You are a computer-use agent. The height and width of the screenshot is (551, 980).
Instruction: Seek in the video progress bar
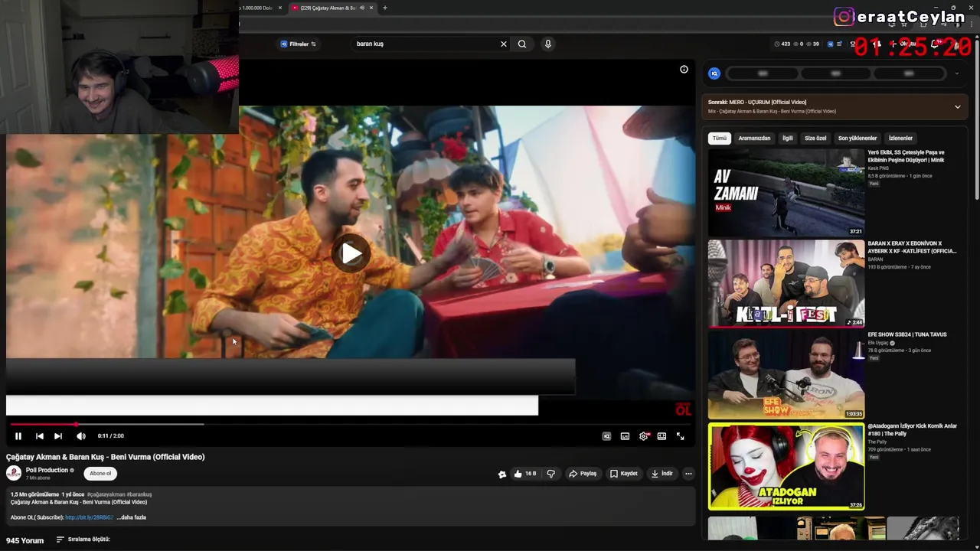(351, 424)
